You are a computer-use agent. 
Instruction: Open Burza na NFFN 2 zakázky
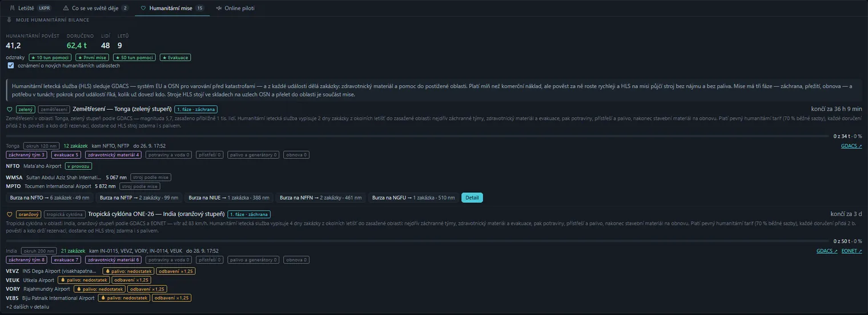[320, 198]
